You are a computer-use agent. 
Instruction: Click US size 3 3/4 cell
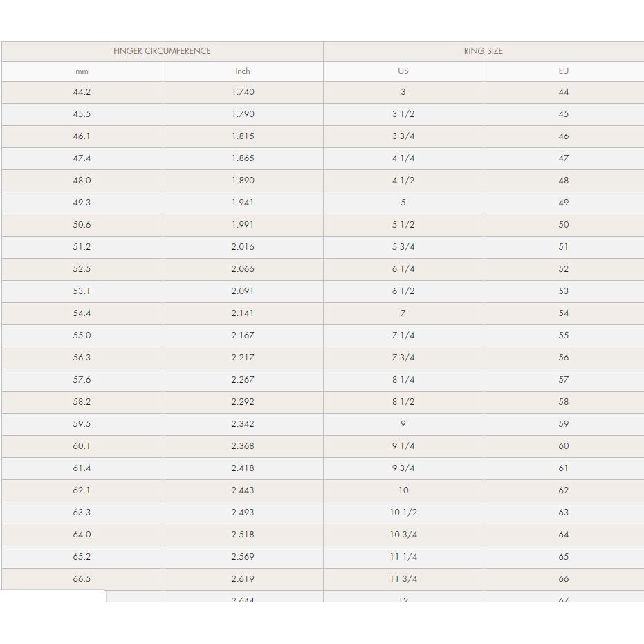coord(403,136)
